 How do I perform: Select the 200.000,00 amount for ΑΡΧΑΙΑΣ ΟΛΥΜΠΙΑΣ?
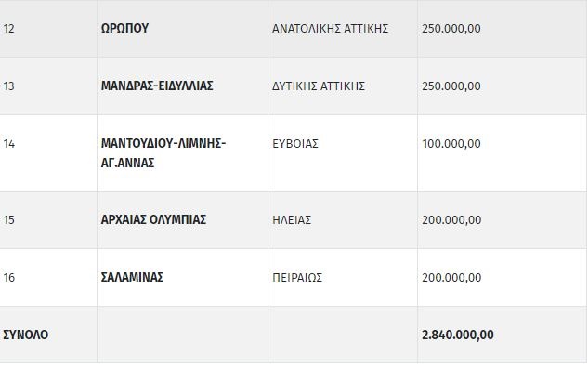[x=451, y=220]
